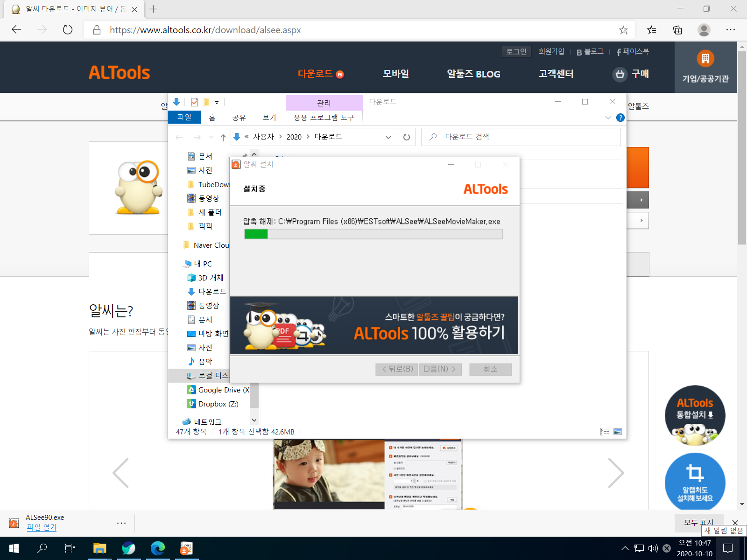747x560 pixels.
Task: Show hidden system tray icons
Action: [x=625, y=548]
